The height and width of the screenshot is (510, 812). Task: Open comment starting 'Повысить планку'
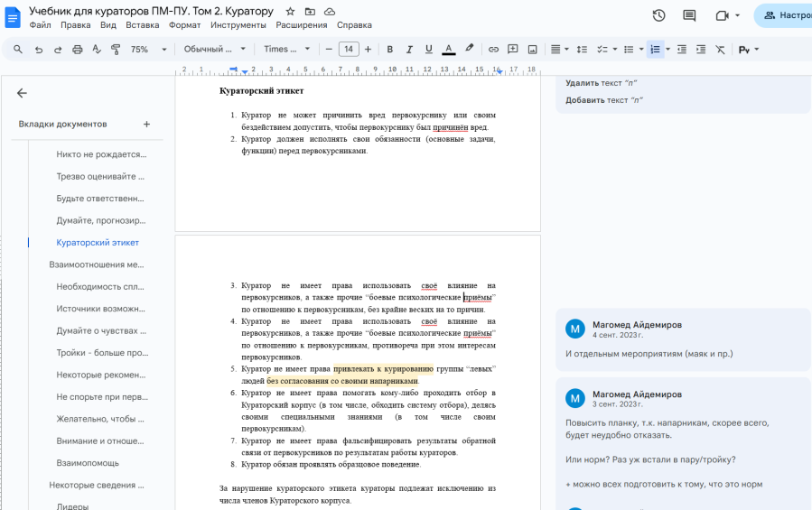[683, 444]
